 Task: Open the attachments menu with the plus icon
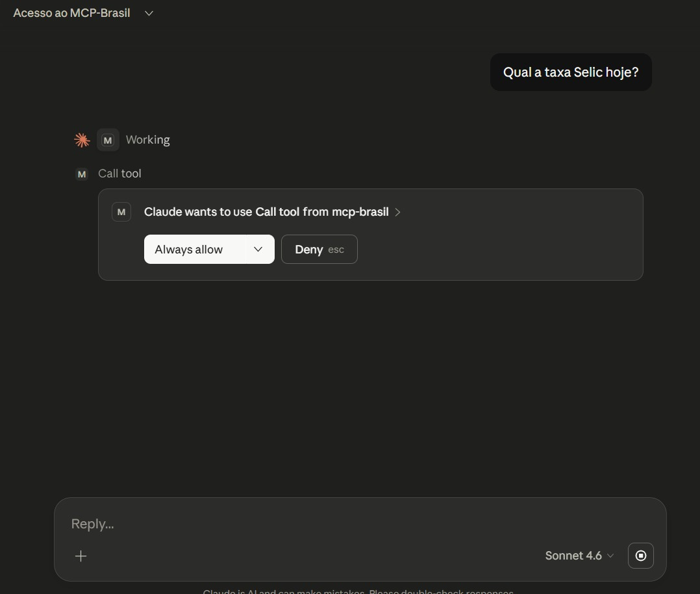(81, 556)
